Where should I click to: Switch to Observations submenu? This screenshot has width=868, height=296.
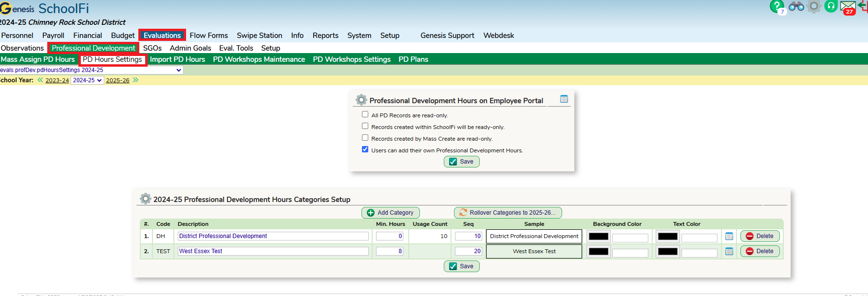pyautogui.click(x=22, y=48)
